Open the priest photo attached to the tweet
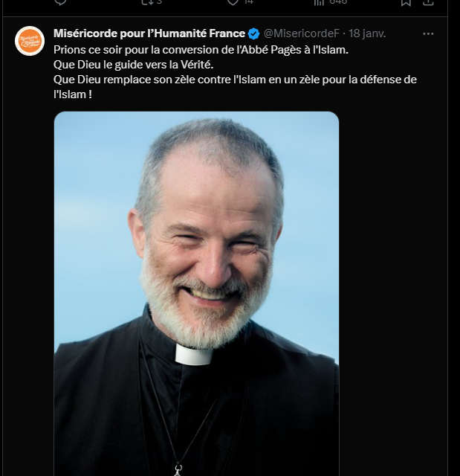This screenshot has width=460, height=476. click(196, 294)
